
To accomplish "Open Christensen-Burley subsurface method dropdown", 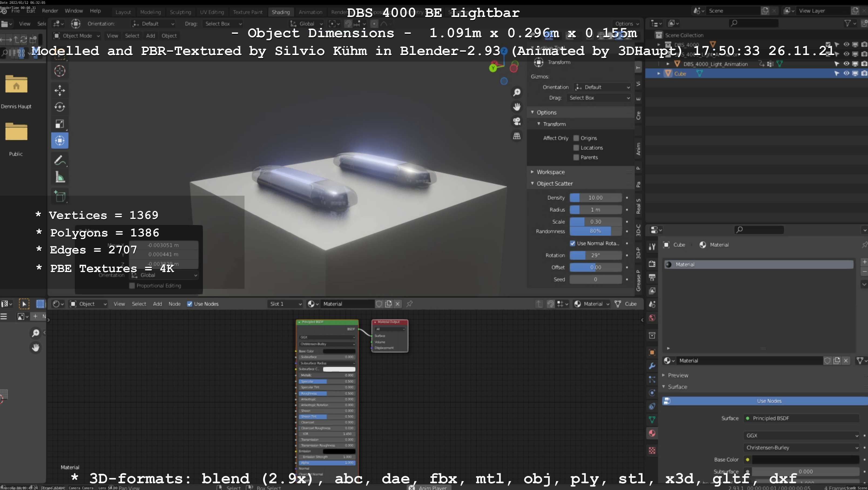I will 801,448.
